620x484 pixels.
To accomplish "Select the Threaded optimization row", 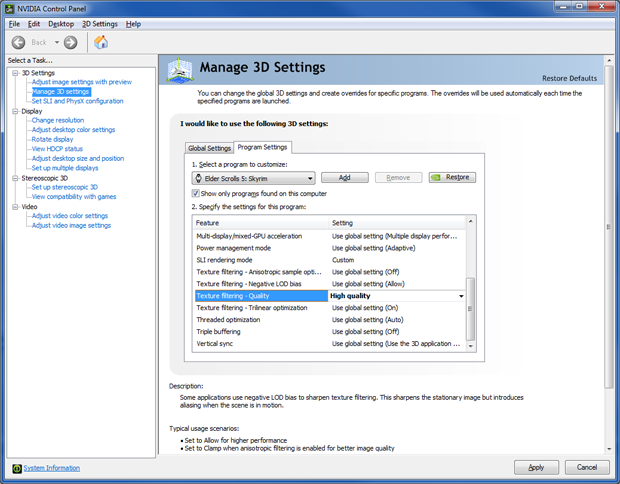I will 329,320.
